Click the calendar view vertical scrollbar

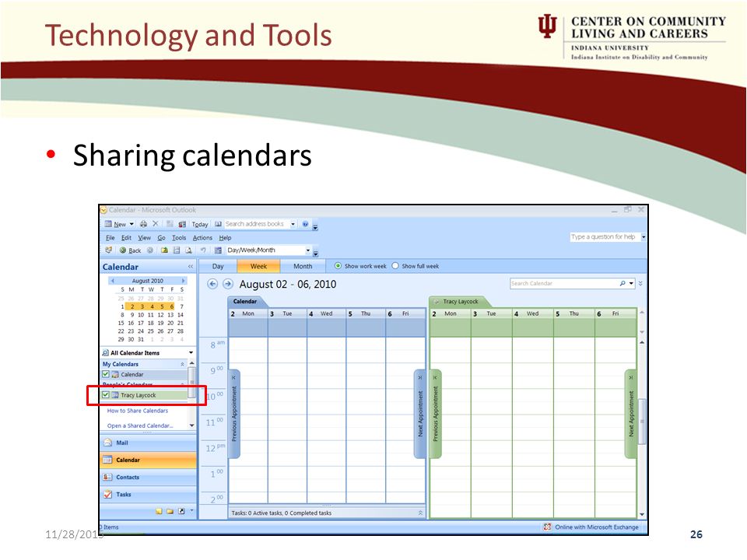coord(642,422)
